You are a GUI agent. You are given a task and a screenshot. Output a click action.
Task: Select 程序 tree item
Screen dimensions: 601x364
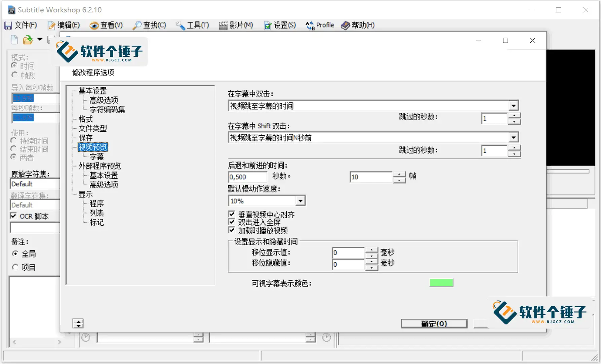(97, 203)
